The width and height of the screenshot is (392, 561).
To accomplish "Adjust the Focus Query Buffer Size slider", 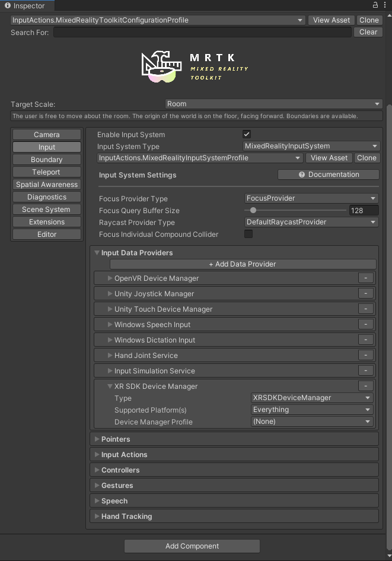I will (x=253, y=210).
